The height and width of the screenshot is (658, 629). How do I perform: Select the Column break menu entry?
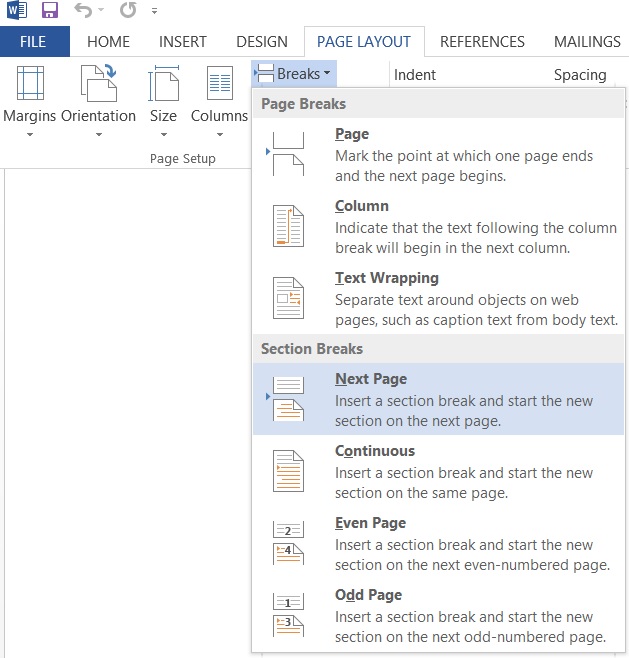438,226
